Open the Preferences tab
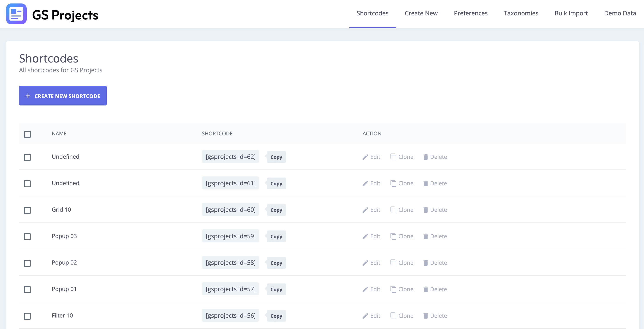 click(471, 13)
